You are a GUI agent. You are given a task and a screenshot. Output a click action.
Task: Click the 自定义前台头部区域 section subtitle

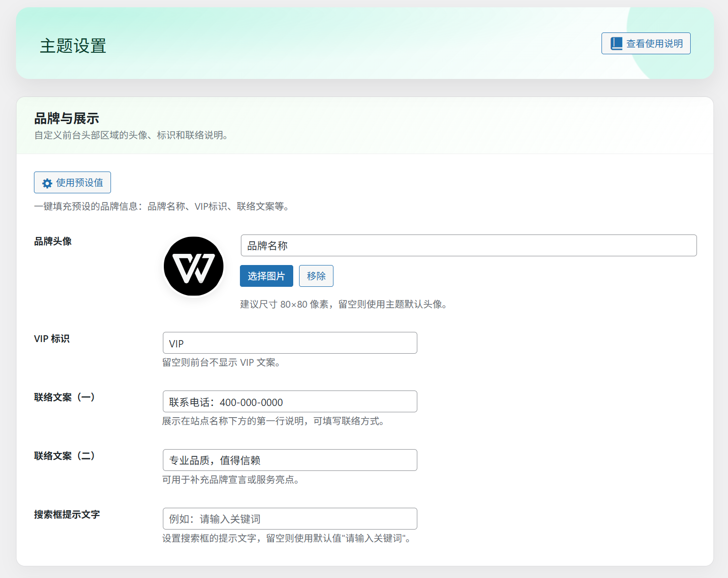tap(131, 135)
